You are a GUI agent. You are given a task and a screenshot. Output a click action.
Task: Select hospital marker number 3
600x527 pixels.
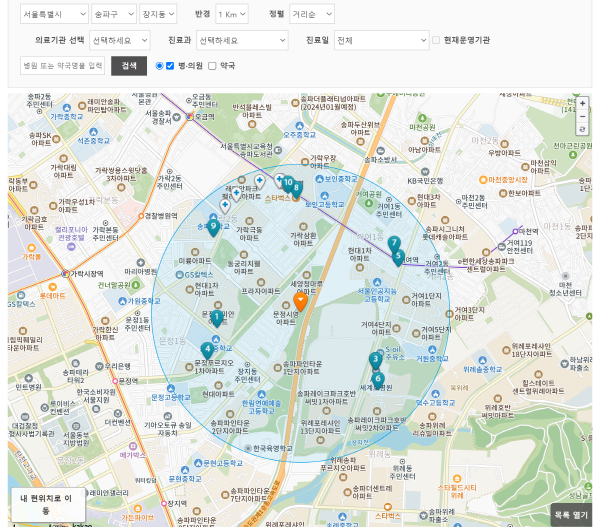click(x=376, y=361)
